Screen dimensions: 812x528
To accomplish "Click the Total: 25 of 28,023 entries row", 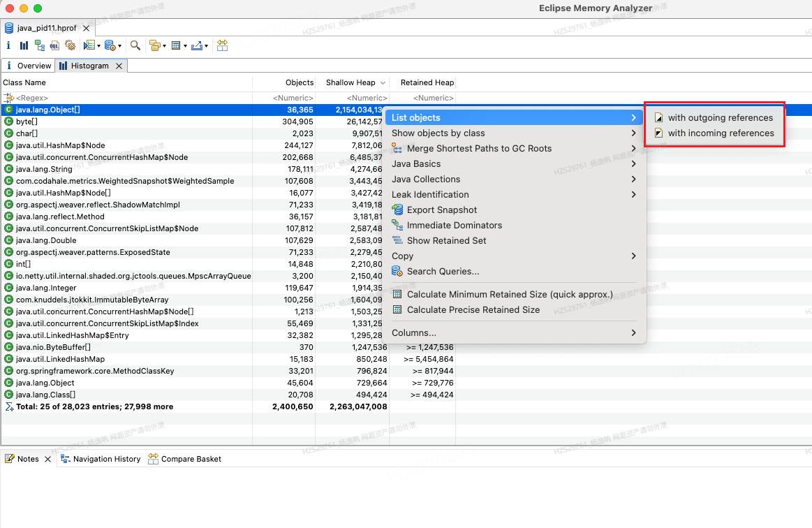I will pyautogui.click(x=228, y=406).
